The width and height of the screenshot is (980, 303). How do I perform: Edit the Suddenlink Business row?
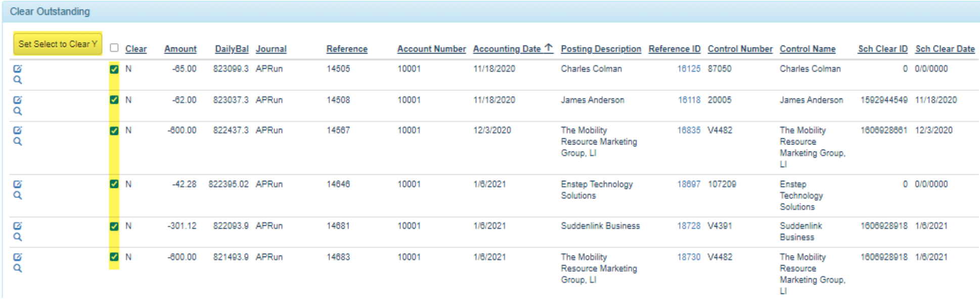(x=18, y=226)
